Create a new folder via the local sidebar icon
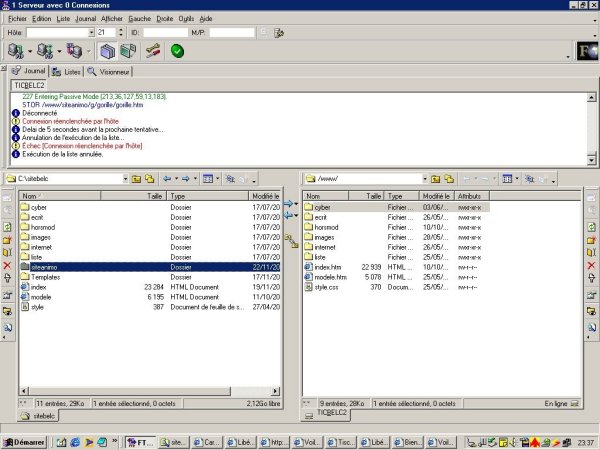This screenshot has height=450, width=600. (7, 240)
